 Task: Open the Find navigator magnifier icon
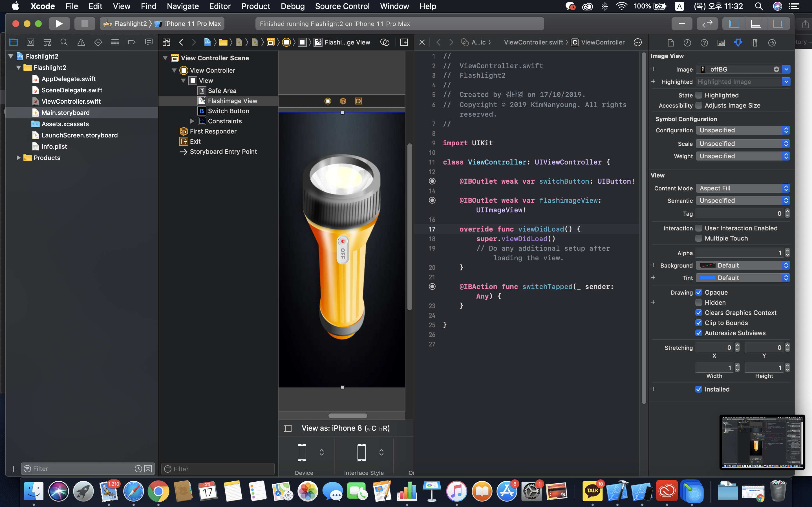pos(64,42)
